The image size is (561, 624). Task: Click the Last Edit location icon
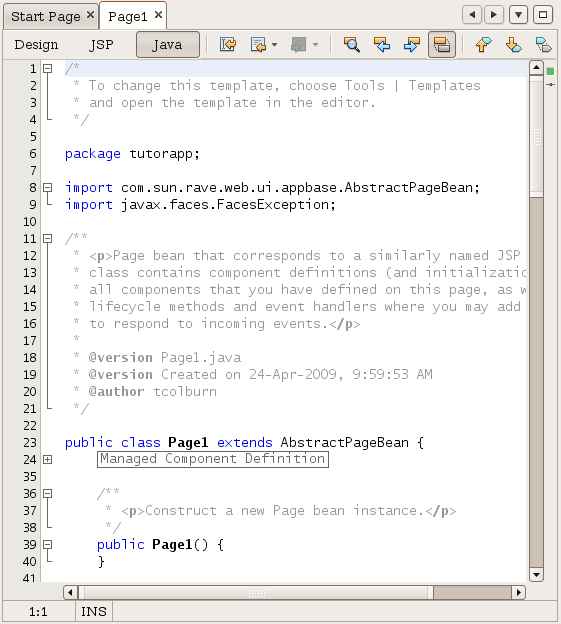coord(228,45)
